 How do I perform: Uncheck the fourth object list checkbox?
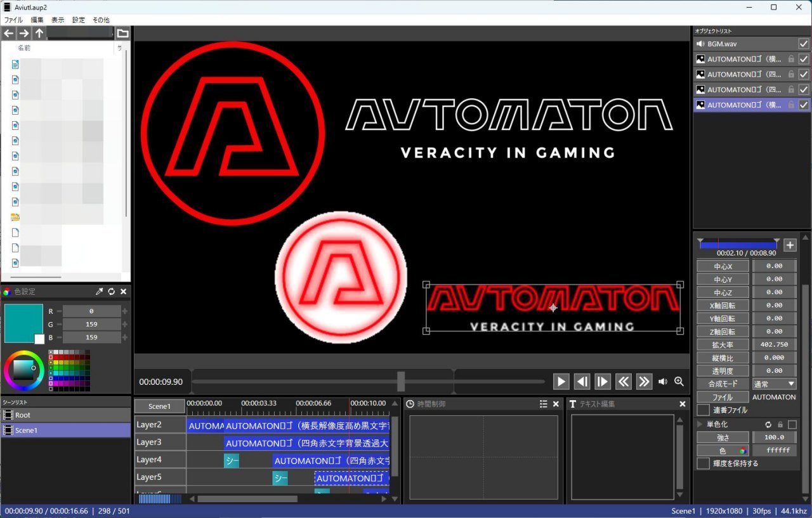804,89
